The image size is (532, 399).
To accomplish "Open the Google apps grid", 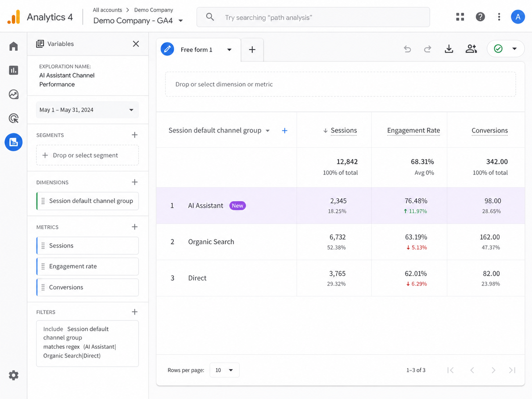I will coord(460,17).
